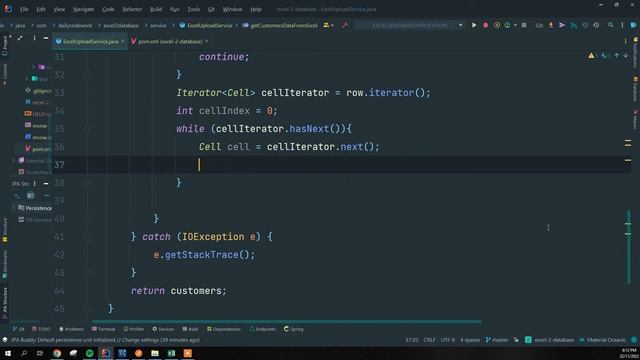The image size is (640, 360).
Task: Click the service breadcrumb in navigation bar
Action: (x=158, y=25)
